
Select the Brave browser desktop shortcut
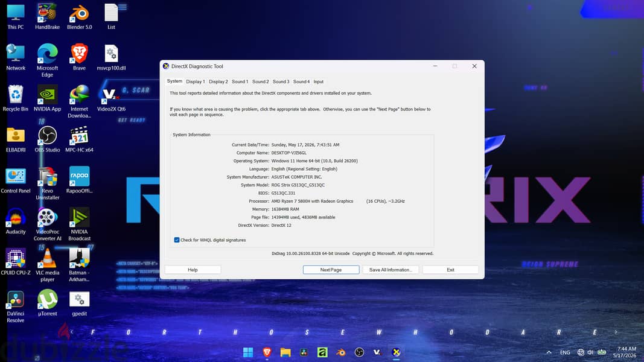[79, 57]
